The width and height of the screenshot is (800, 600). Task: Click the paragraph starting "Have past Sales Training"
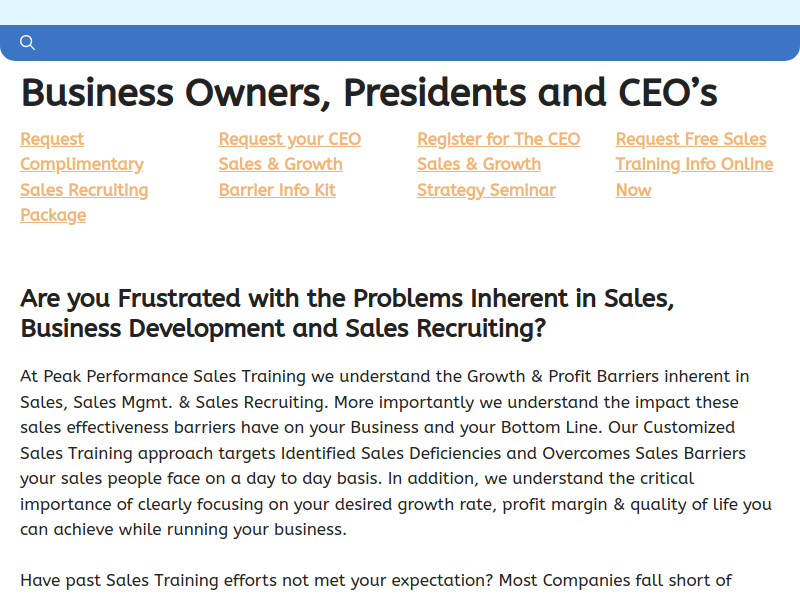coord(376,581)
